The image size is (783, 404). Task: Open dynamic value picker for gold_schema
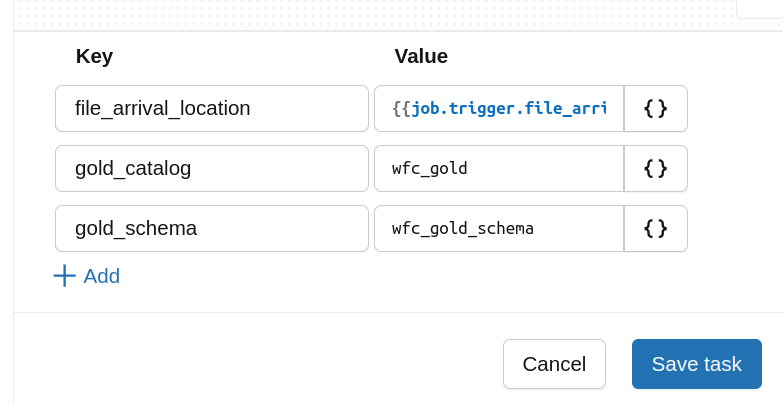655,228
